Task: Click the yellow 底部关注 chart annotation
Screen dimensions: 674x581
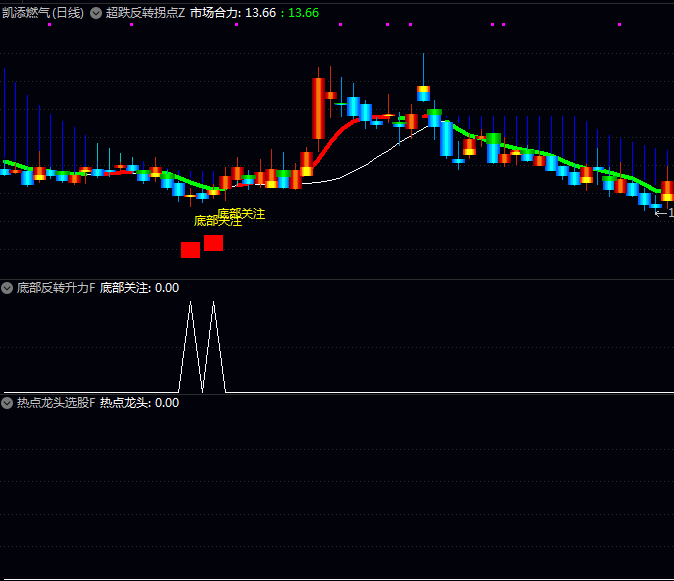Action: (x=240, y=214)
